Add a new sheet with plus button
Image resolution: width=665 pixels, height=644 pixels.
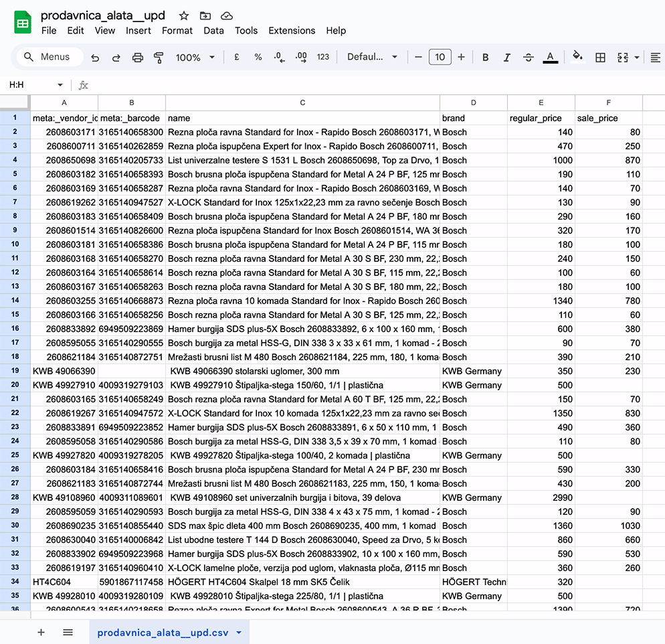click(41, 632)
